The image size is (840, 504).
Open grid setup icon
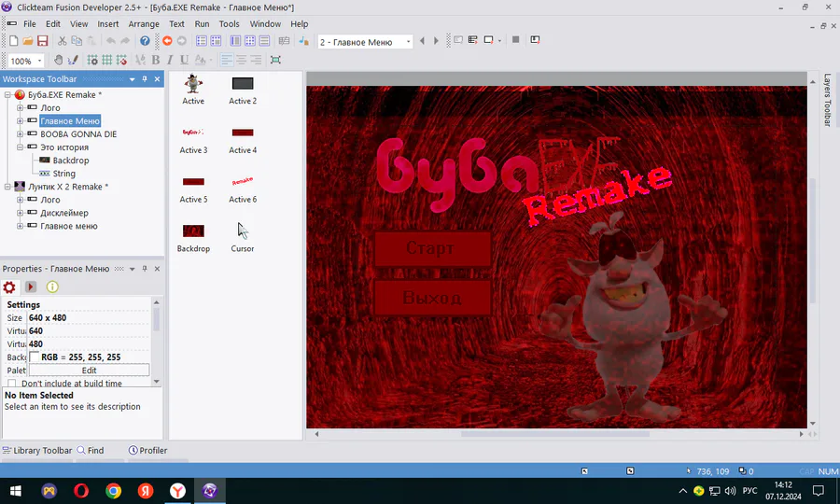tap(92, 60)
